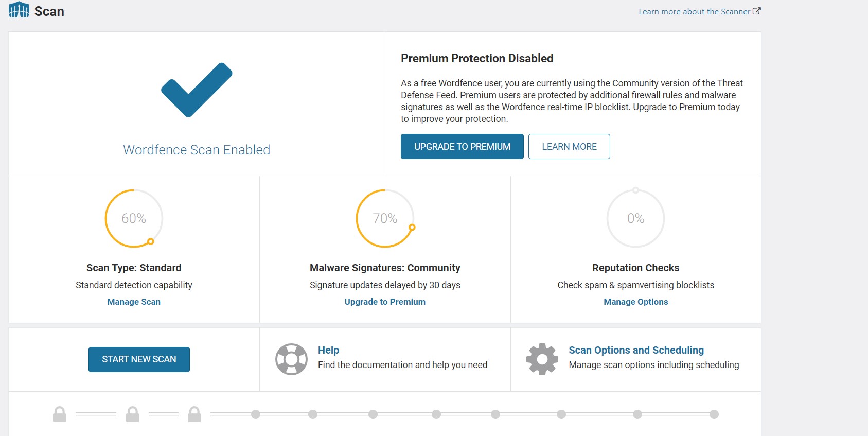Click the Help lifebuoy icon
Image resolution: width=868 pixels, height=436 pixels.
point(291,359)
